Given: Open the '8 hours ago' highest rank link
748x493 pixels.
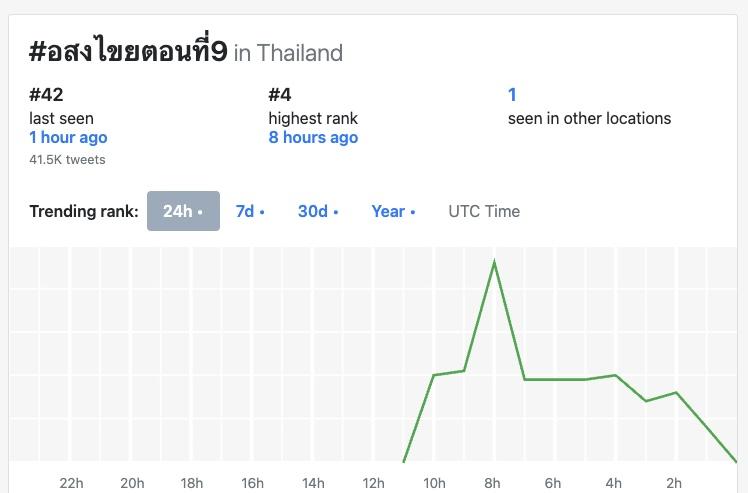Looking at the screenshot, I should (x=313, y=138).
